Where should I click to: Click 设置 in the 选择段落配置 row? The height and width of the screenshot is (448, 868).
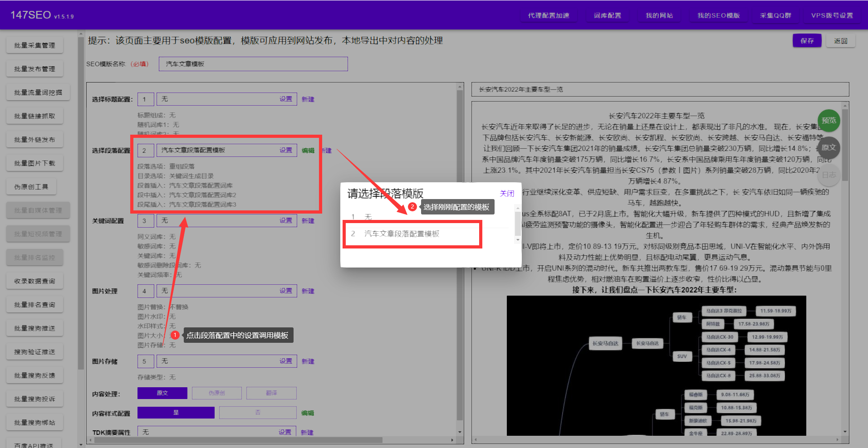pyautogui.click(x=286, y=150)
